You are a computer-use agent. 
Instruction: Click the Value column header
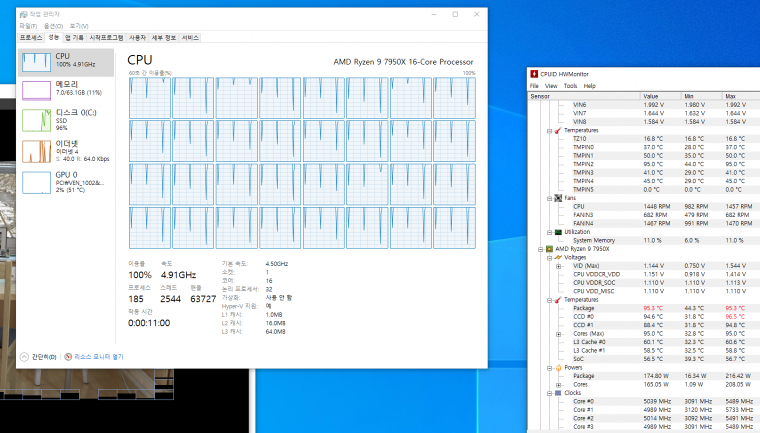point(660,96)
